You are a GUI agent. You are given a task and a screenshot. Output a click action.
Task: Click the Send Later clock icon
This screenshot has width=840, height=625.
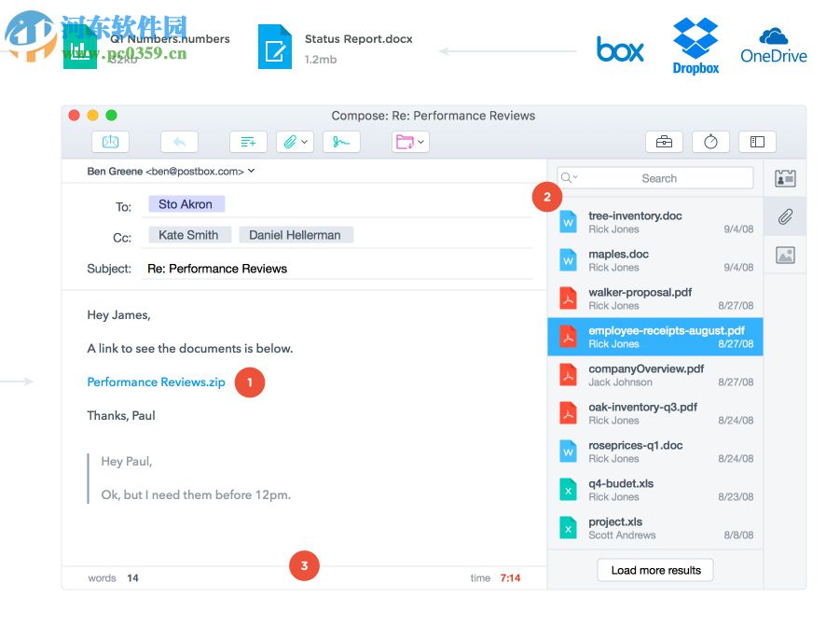(x=710, y=141)
